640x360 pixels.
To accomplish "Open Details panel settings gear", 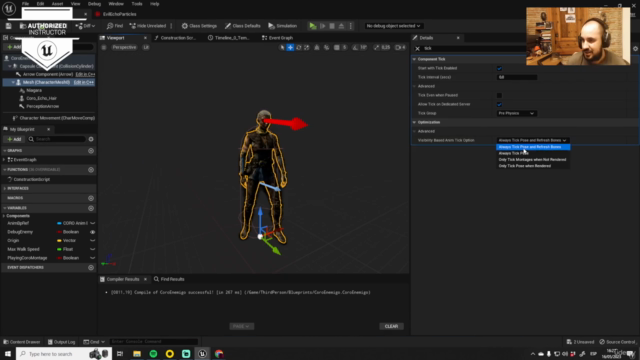I will 636,49.
